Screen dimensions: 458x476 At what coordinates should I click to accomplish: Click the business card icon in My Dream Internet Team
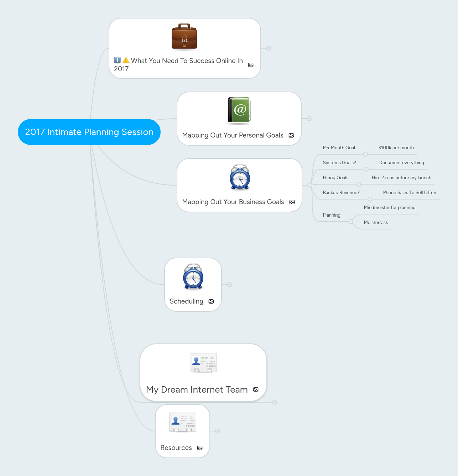pos(203,362)
